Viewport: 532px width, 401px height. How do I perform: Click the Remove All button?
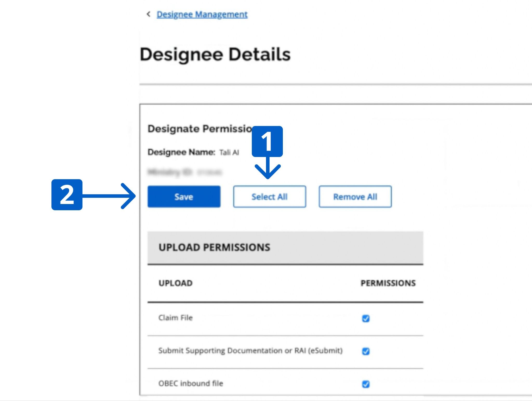pyautogui.click(x=355, y=197)
